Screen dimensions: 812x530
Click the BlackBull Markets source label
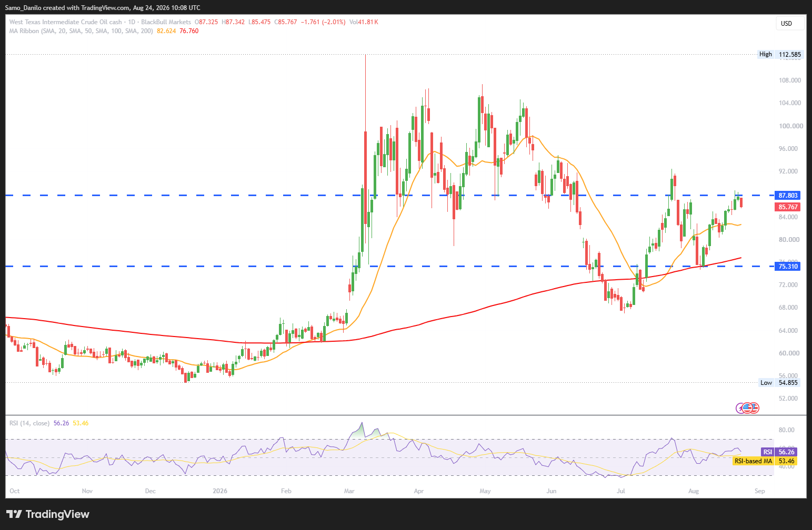166,22
